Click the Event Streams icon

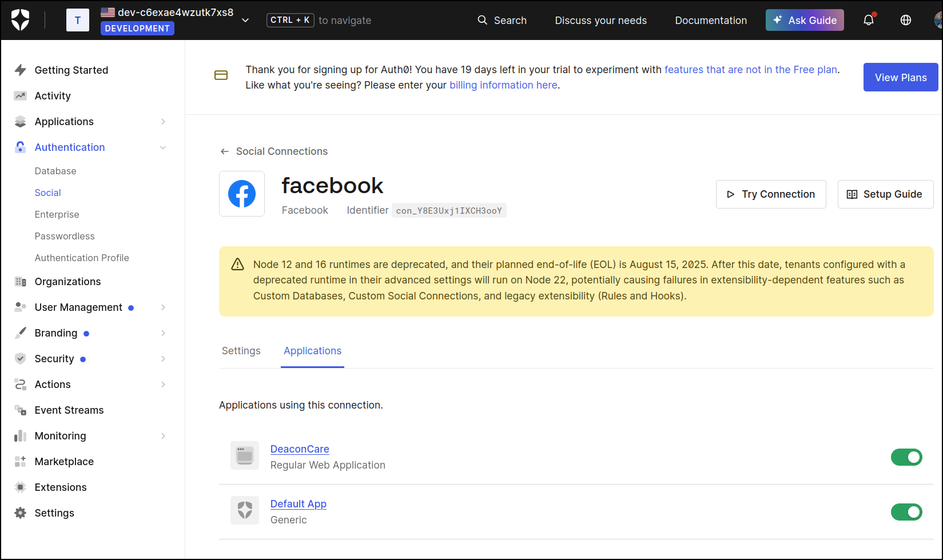[x=21, y=410]
